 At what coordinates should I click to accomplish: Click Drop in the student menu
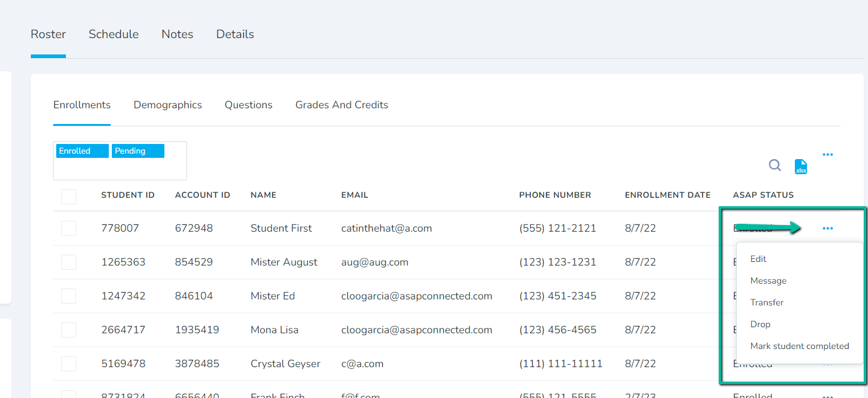pos(760,324)
